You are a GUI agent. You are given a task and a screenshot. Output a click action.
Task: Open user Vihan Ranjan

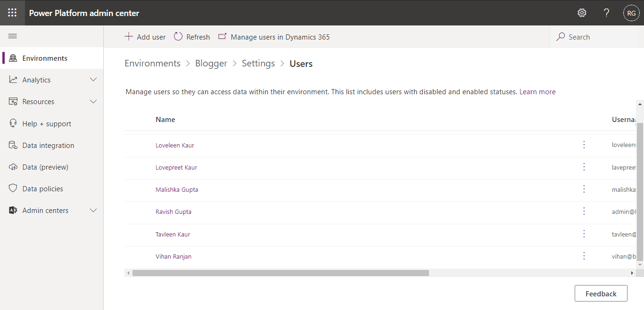click(x=173, y=256)
